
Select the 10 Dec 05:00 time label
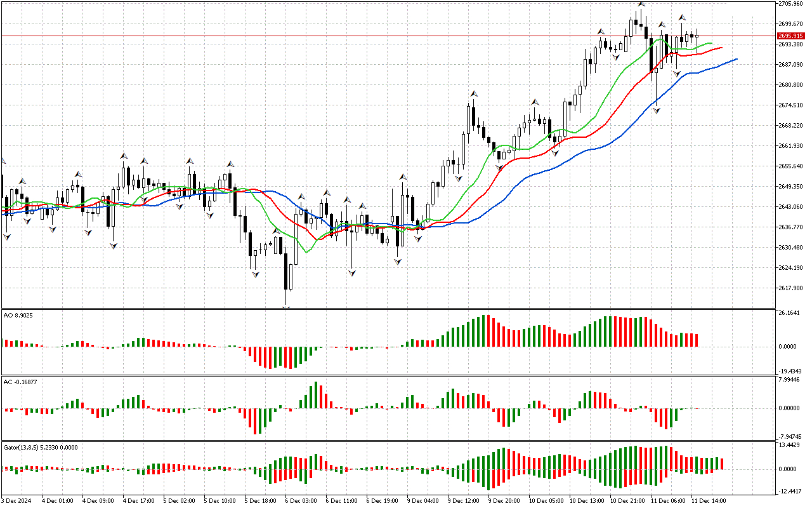tap(547, 501)
